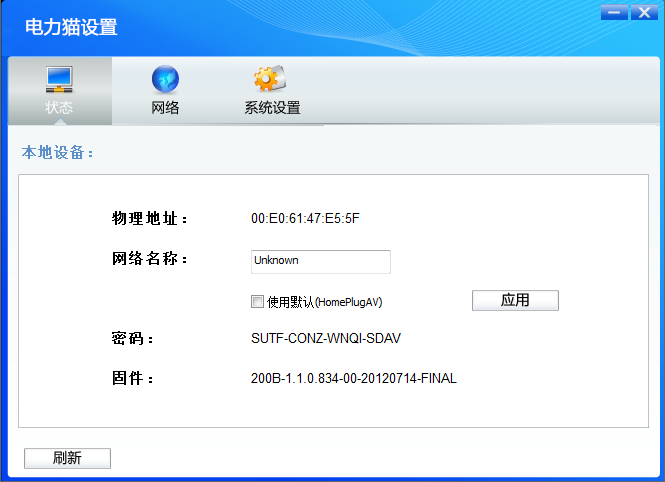Click the 网络 globe icon
Image resolution: width=665 pixels, height=482 pixels.
pyautogui.click(x=165, y=79)
